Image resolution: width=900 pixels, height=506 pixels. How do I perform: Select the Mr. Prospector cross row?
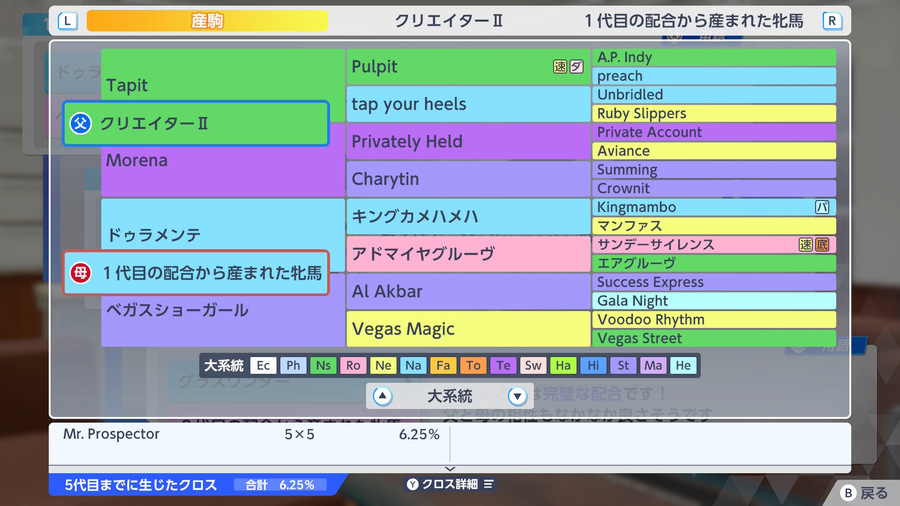coord(251,434)
